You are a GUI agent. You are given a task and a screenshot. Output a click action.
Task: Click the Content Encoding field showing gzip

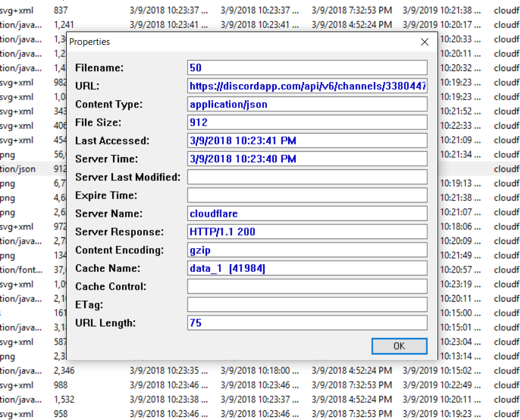tap(306, 249)
